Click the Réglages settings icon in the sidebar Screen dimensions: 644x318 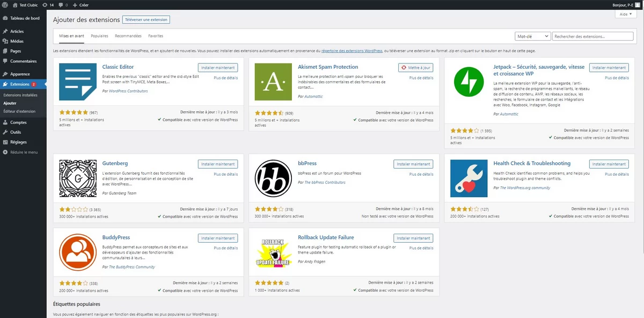[x=5, y=142]
